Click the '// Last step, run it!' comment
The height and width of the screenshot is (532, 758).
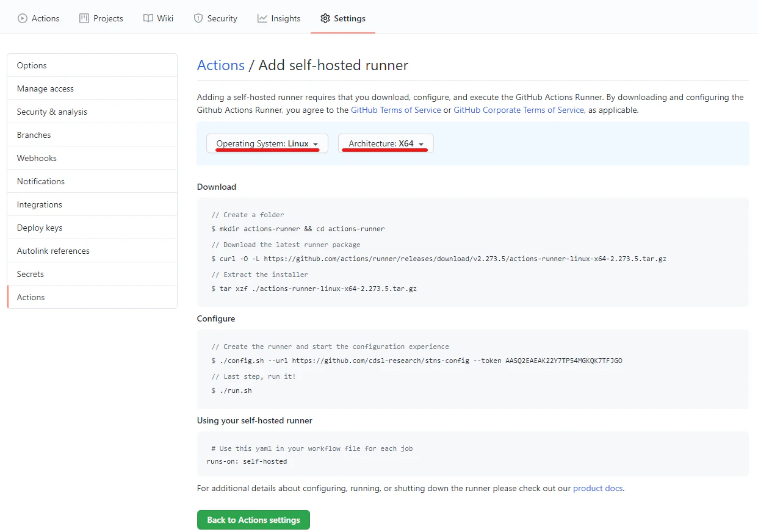[x=253, y=376]
